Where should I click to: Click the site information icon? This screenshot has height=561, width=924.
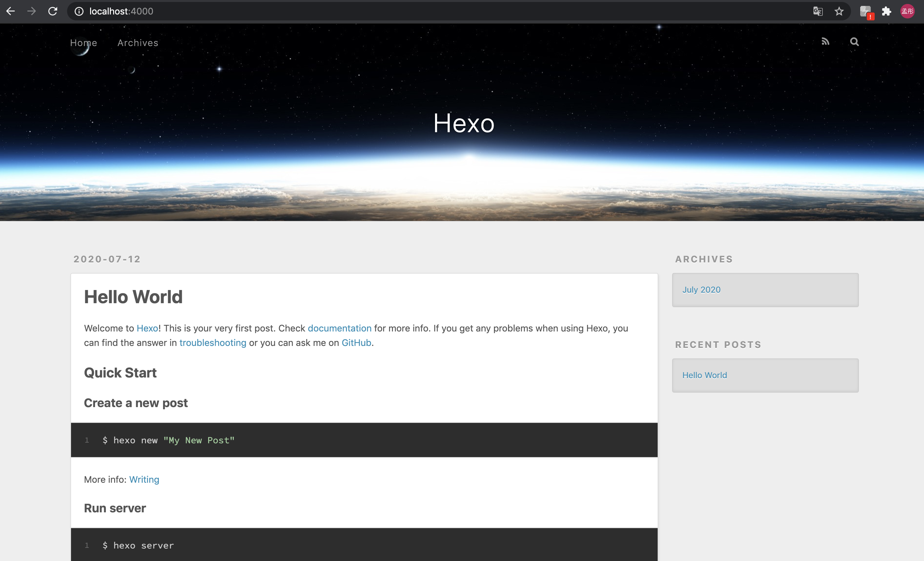[79, 11]
